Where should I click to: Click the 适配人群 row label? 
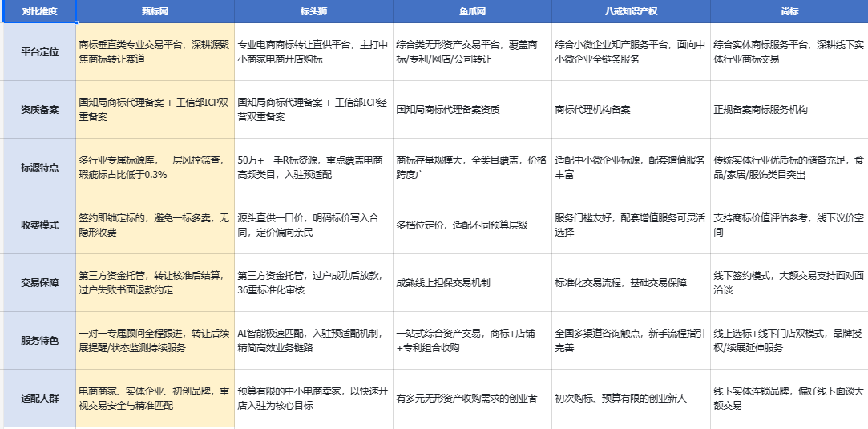(x=39, y=398)
